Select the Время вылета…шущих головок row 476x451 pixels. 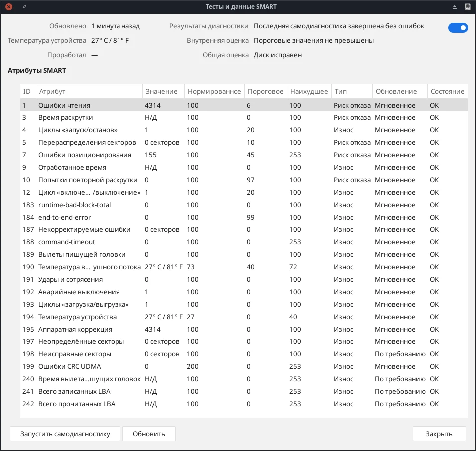(x=244, y=379)
